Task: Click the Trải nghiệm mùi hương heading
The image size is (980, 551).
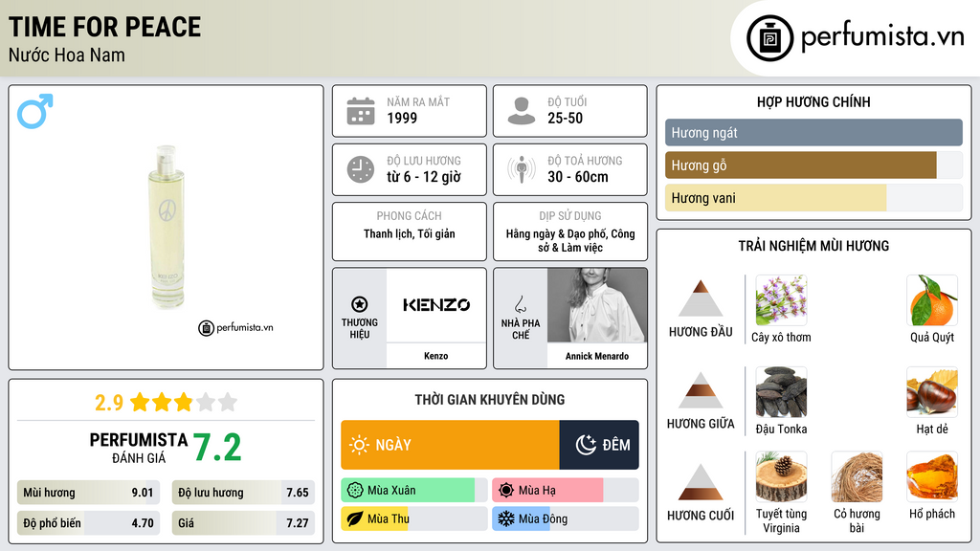Action: (x=813, y=246)
